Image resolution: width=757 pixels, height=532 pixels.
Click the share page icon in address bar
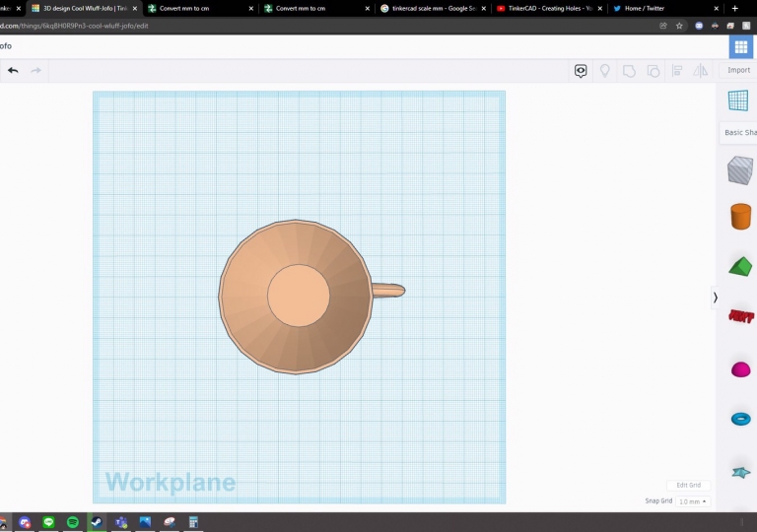pyautogui.click(x=663, y=26)
